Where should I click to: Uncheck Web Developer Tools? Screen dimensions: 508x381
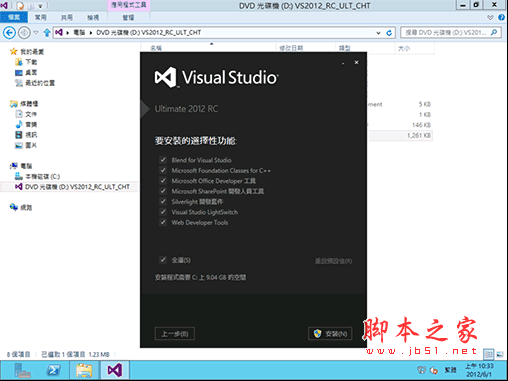point(163,222)
